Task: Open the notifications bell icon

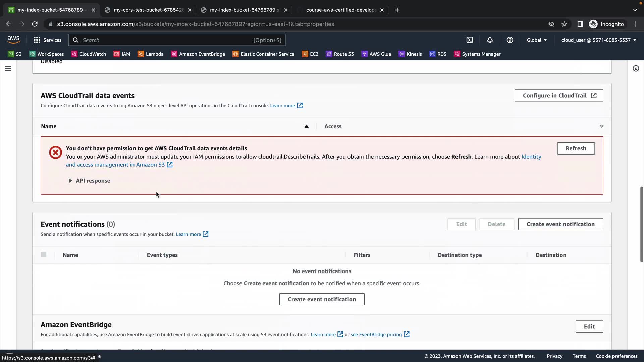Action: click(490, 40)
